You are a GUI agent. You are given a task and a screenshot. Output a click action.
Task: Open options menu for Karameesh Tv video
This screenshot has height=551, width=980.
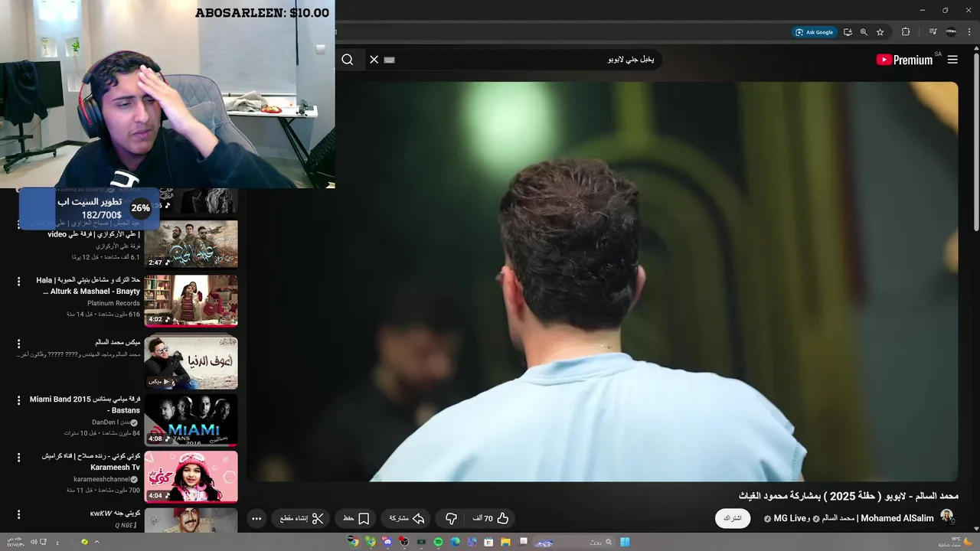click(x=19, y=458)
